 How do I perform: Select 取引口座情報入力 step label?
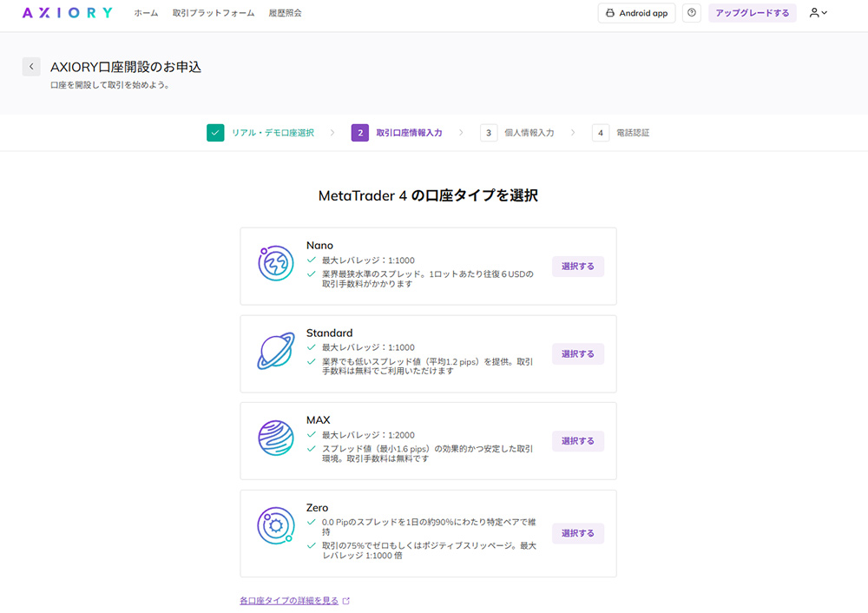click(409, 133)
